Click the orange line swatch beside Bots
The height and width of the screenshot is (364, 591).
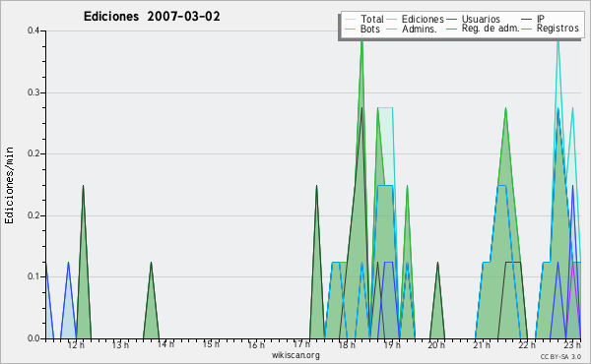(350, 29)
